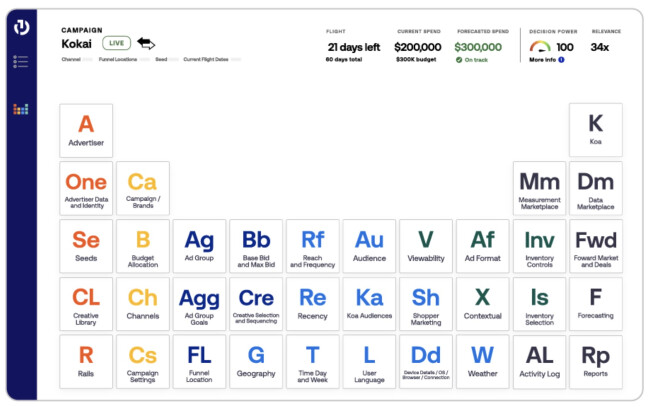The image size is (650, 407).
Task: Select the Reach and Frequency tile
Action: (313, 246)
